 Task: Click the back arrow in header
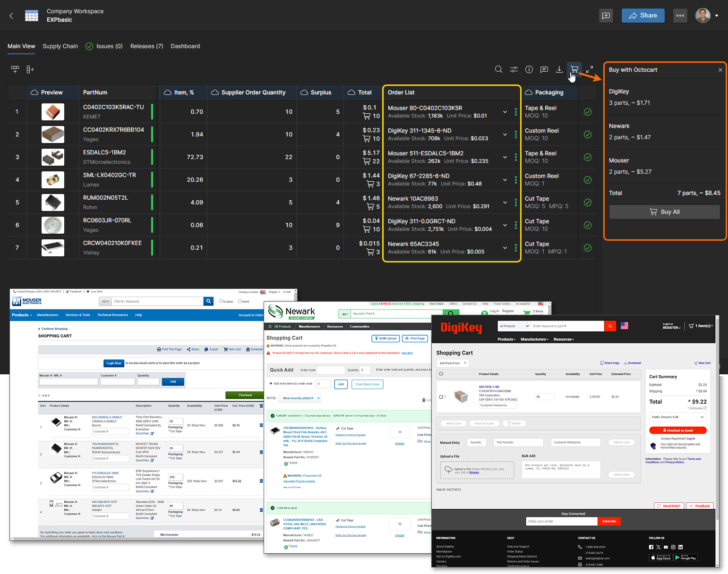click(x=11, y=16)
